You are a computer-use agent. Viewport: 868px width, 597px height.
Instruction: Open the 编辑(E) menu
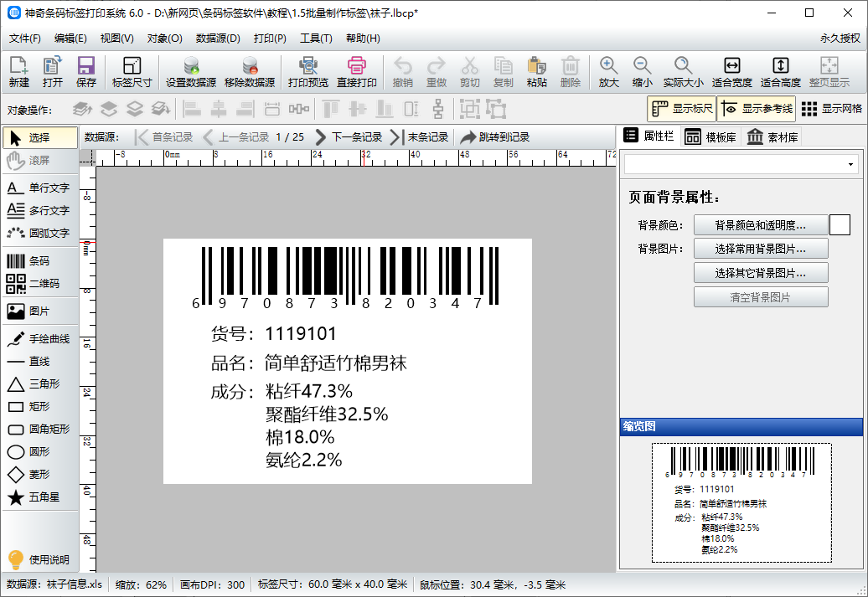coord(70,39)
